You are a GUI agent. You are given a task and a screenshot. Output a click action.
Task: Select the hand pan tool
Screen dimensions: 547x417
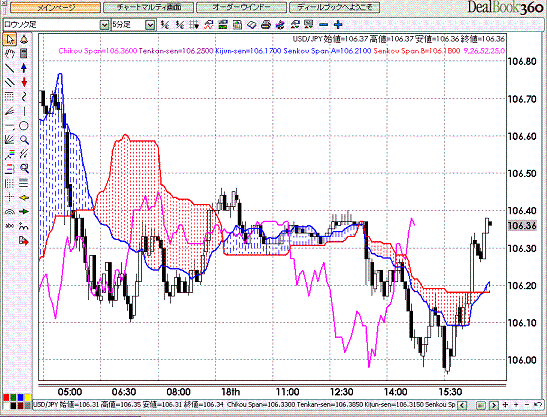click(9, 53)
